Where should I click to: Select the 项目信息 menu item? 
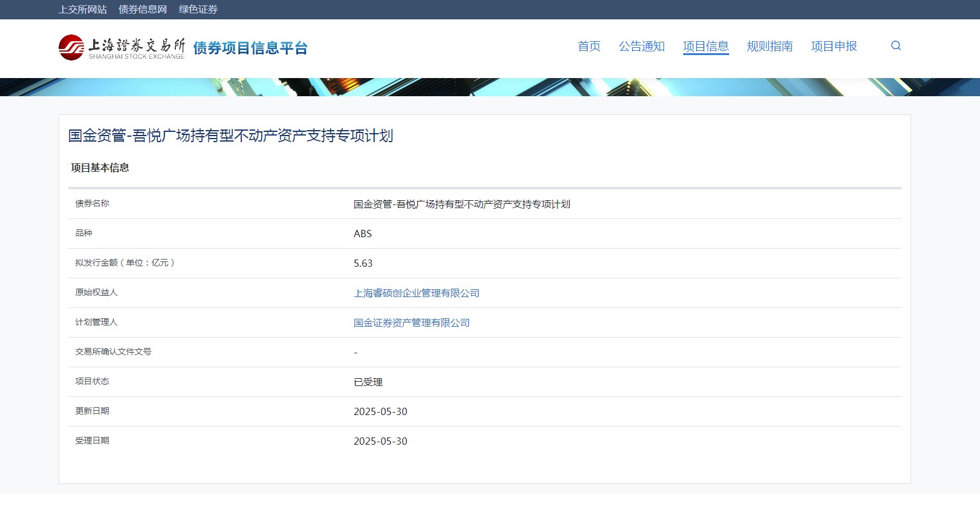click(706, 46)
